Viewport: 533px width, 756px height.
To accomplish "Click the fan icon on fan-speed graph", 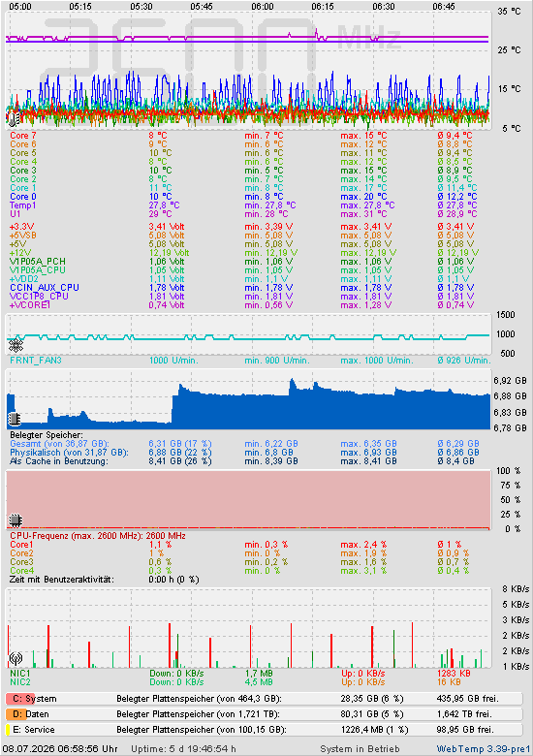I will pyautogui.click(x=16, y=345).
